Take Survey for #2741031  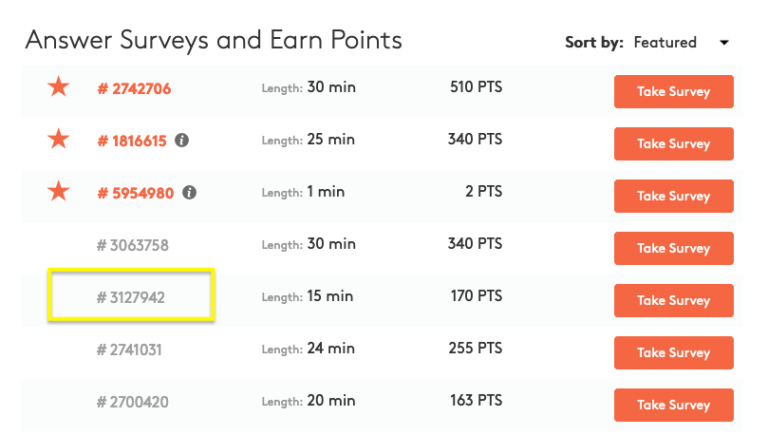coord(673,352)
